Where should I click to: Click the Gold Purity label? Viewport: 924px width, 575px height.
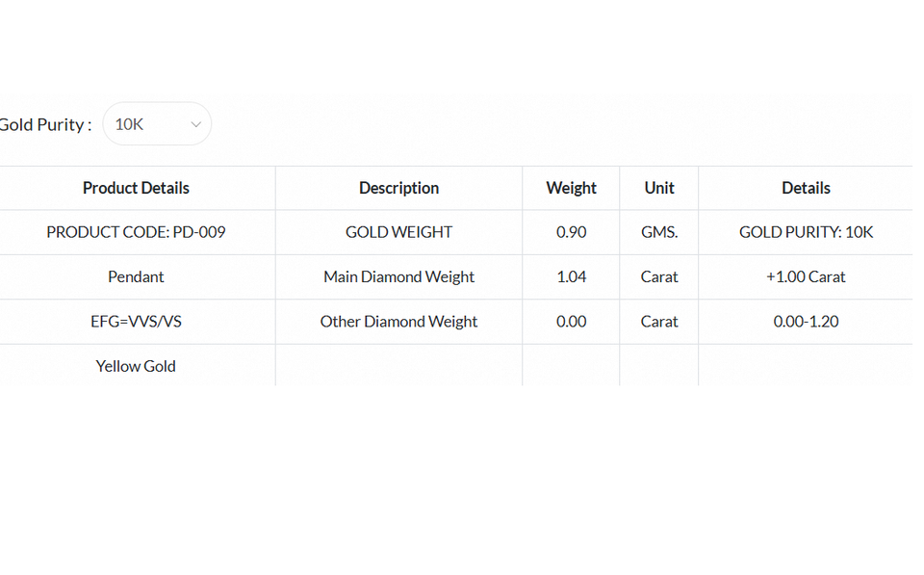click(45, 124)
